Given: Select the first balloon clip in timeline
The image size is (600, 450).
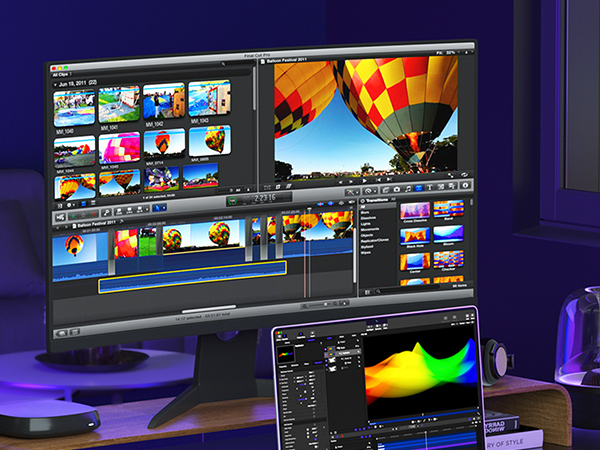Looking at the screenshot, I should click(x=78, y=246).
